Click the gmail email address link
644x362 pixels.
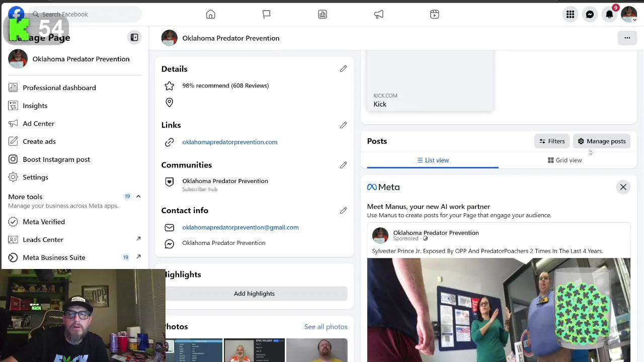(240, 227)
